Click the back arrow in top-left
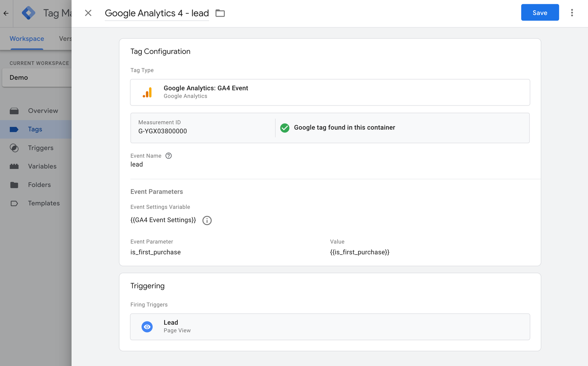This screenshot has width=588, height=366. click(6, 13)
